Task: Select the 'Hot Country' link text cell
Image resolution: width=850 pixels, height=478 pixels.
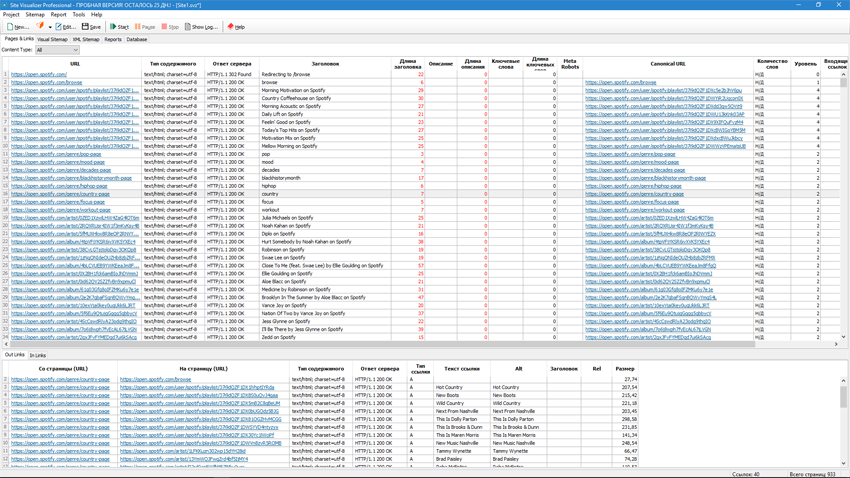Action: tap(462, 387)
